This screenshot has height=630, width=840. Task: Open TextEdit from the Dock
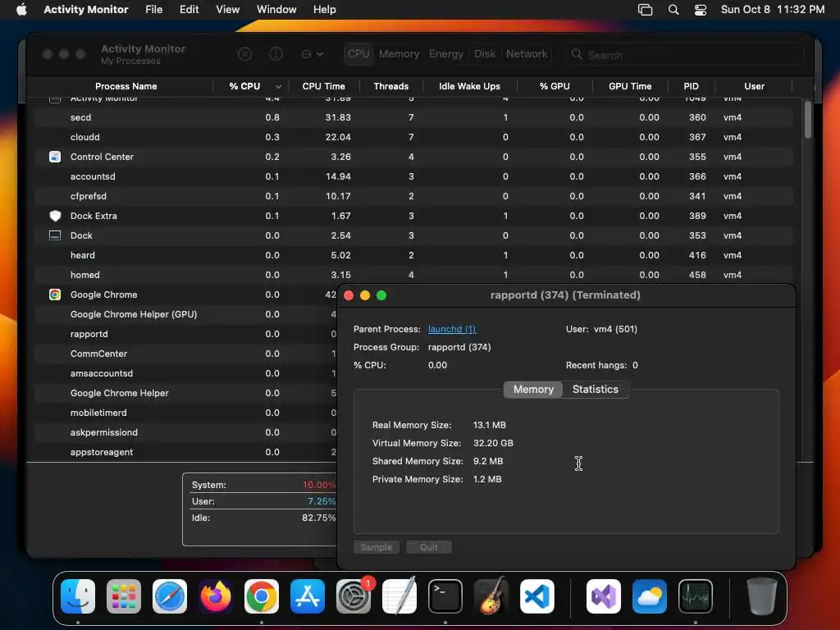pos(399,596)
